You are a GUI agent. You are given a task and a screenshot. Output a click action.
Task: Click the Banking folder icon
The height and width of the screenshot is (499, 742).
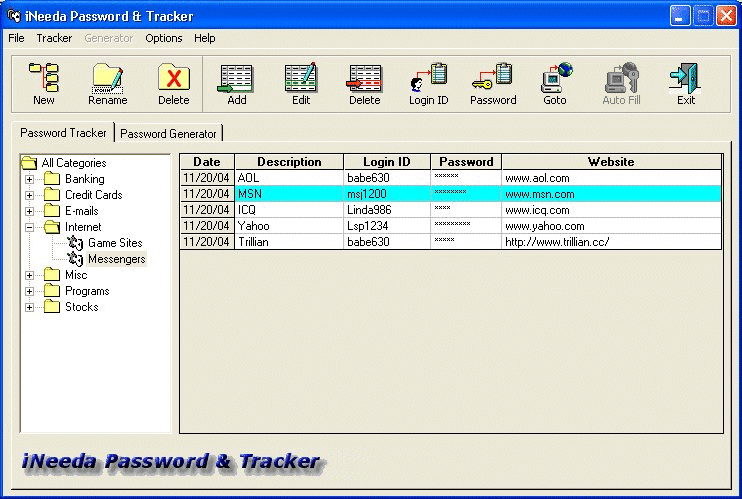coord(52,179)
